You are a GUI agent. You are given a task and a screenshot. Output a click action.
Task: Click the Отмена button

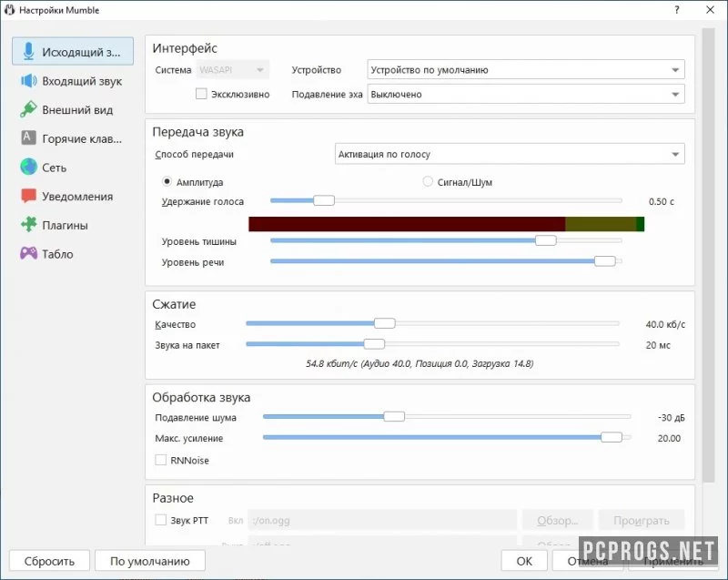click(588, 561)
